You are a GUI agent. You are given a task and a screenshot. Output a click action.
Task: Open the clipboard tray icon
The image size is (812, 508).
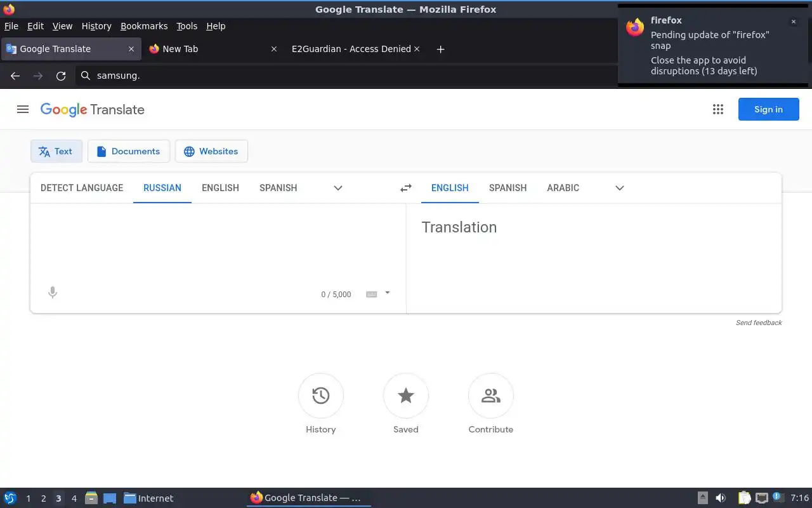point(745,498)
